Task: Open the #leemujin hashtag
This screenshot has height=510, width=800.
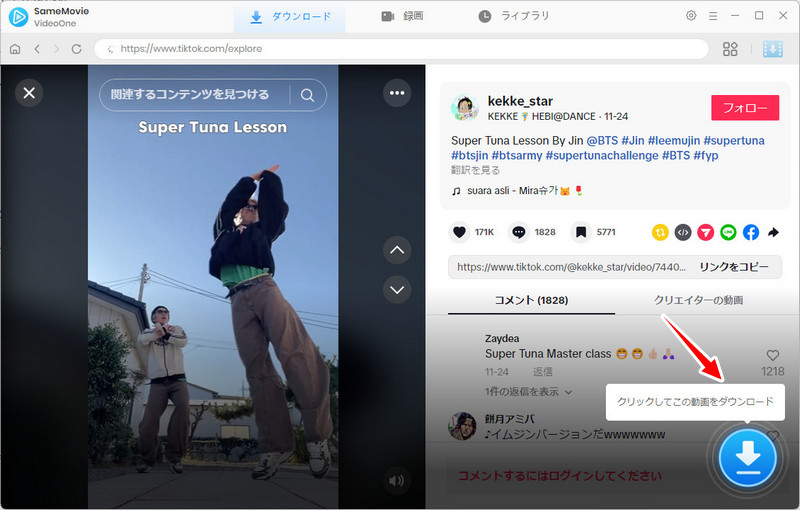Action: click(673, 140)
